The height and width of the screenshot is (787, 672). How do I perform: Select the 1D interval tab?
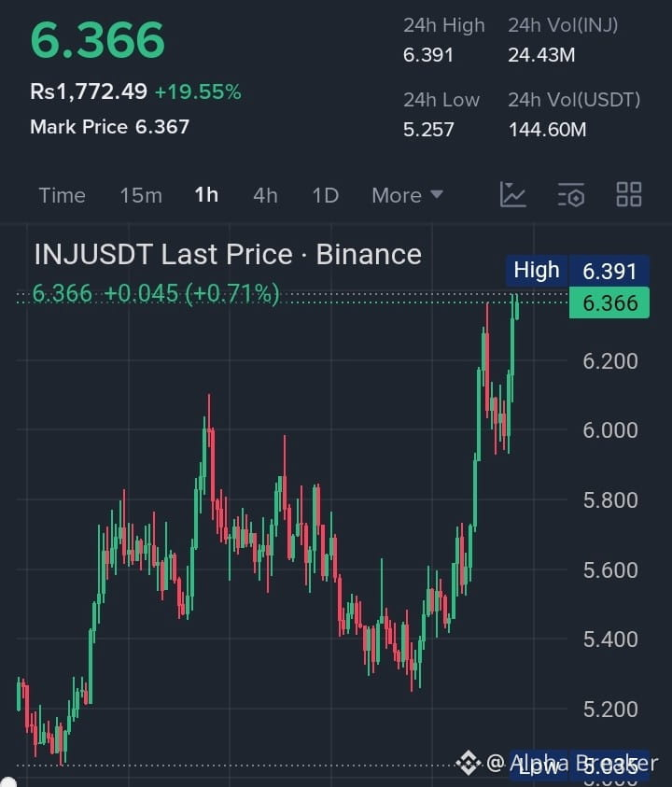point(326,195)
